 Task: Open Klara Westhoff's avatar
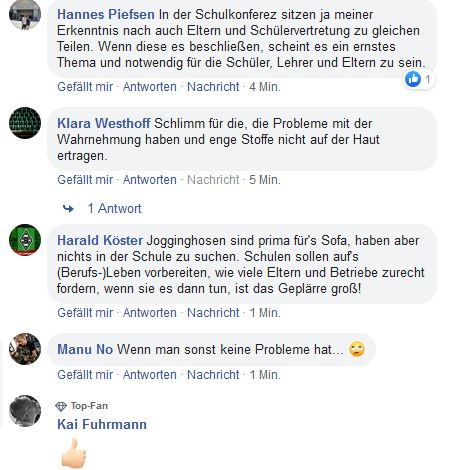click(x=25, y=123)
